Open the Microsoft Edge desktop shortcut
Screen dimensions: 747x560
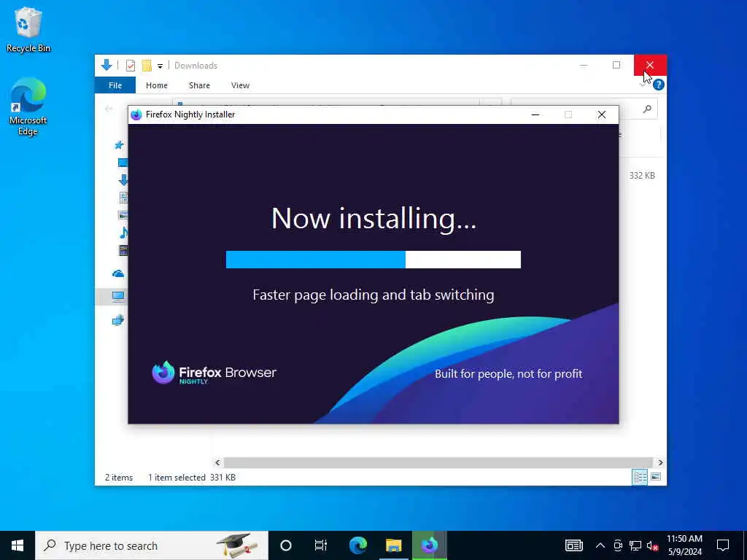point(28,106)
